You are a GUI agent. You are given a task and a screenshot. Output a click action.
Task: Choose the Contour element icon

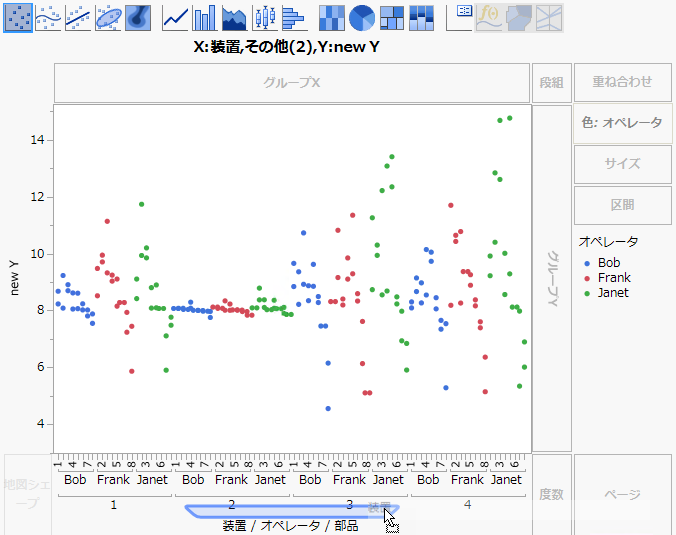coord(138,17)
